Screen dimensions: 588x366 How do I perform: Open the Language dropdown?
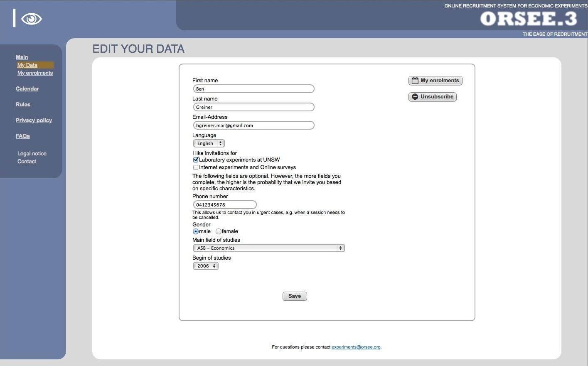click(x=208, y=143)
